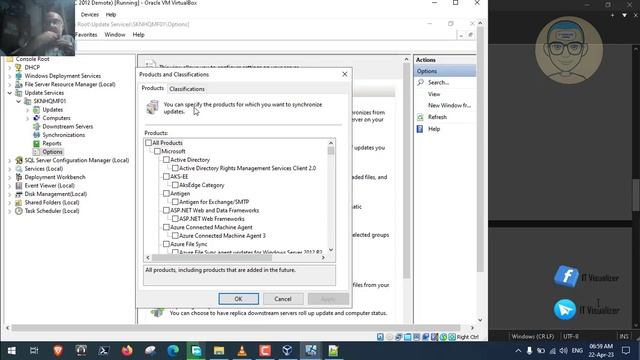
Task: Expand the DHCP tree node
Action: pos(10,67)
